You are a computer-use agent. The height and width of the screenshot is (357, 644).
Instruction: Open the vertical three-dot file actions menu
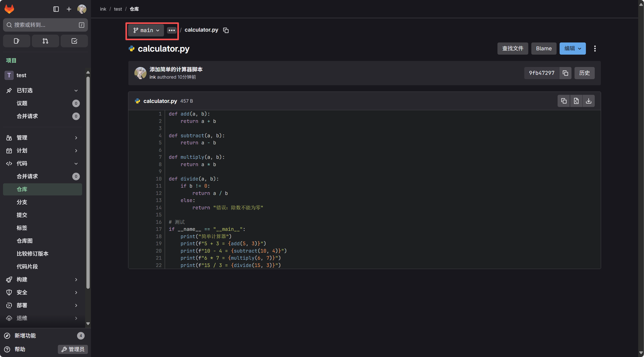[595, 49]
